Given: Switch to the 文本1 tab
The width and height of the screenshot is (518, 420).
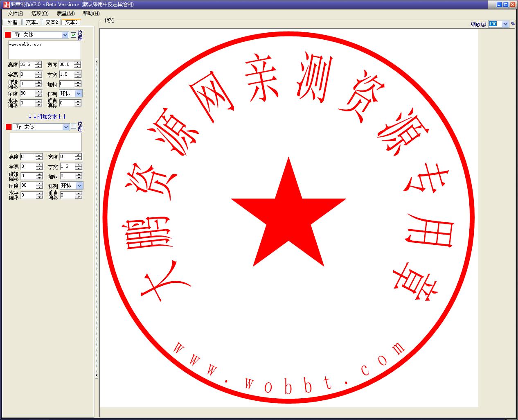Looking at the screenshot, I should (x=32, y=22).
